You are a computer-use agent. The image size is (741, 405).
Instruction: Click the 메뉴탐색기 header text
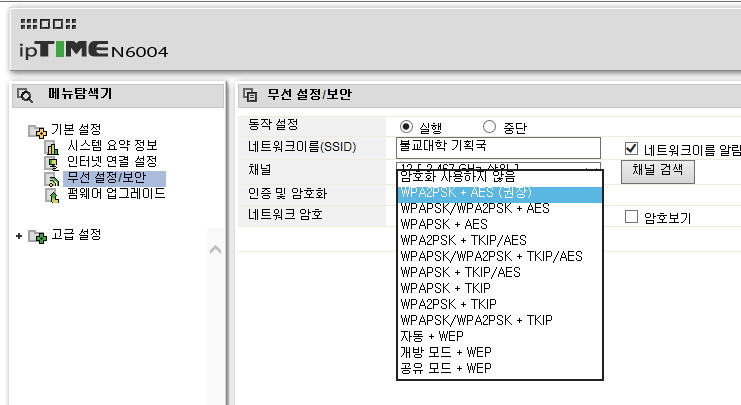[80, 94]
